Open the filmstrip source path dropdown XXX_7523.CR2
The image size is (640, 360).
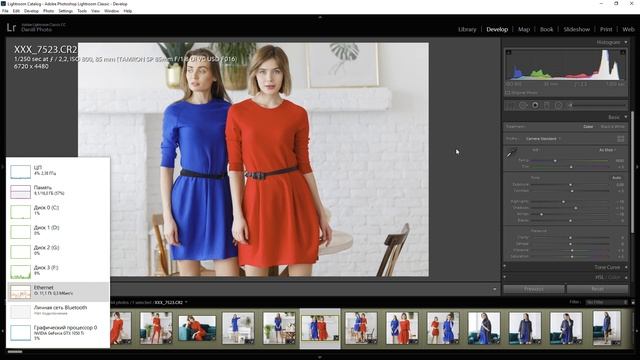click(x=171, y=302)
